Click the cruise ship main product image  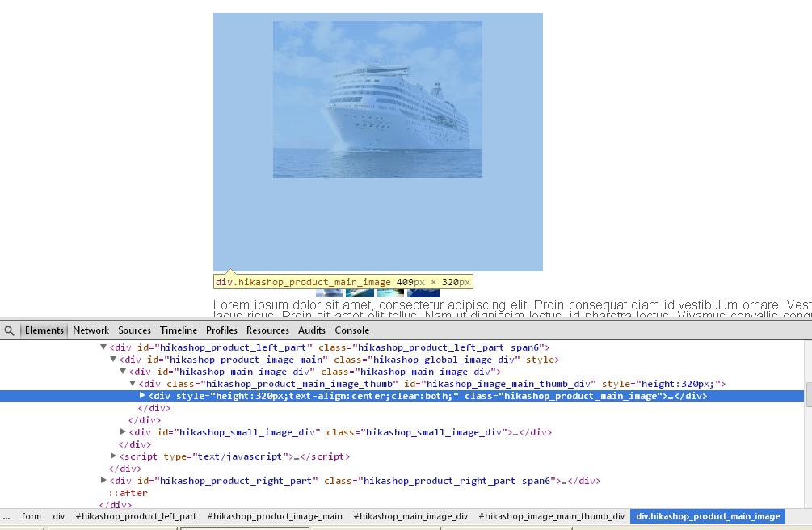tap(377, 99)
